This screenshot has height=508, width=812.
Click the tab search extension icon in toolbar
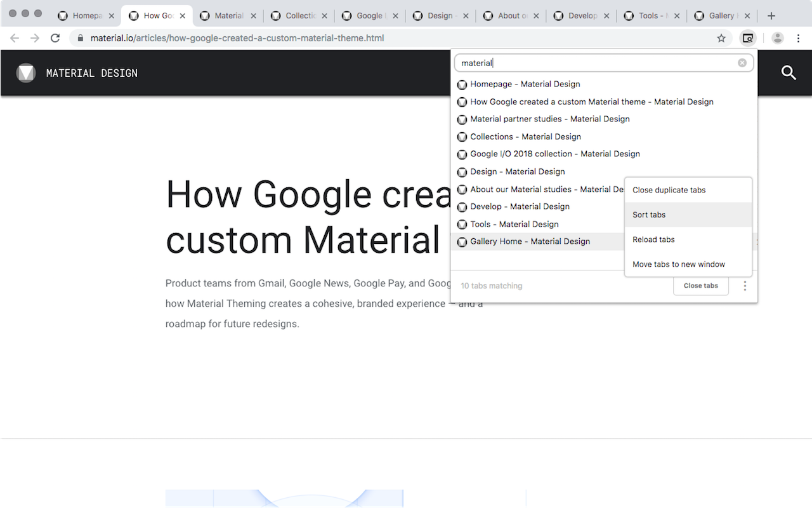[748, 38]
